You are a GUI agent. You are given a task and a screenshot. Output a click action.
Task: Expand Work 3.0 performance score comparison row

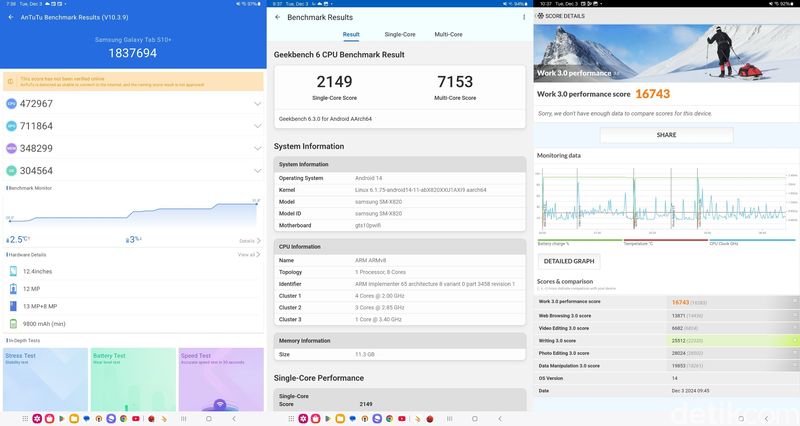click(795, 302)
